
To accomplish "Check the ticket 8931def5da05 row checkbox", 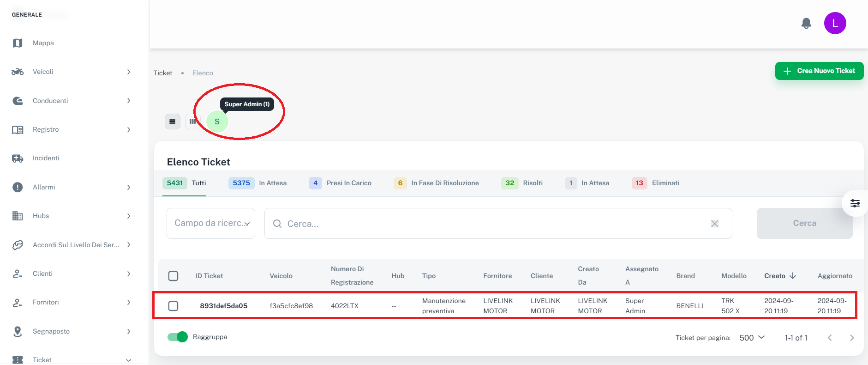I will coord(173,306).
